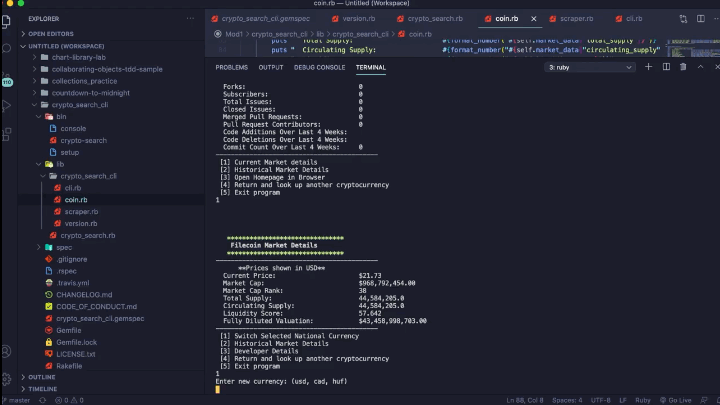Screen dimensions: 720x405
Task: Open the Rakefile in file tree
Action: pos(69,366)
